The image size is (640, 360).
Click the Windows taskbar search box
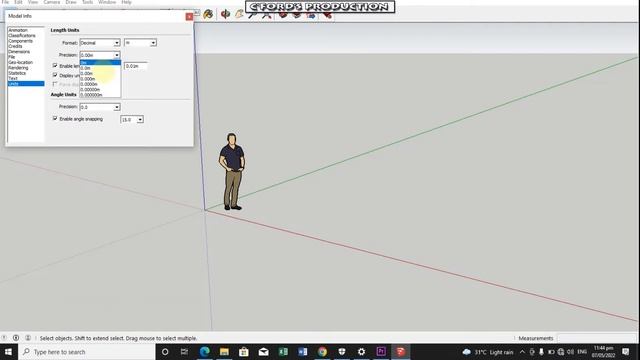(x=87, y=352)
